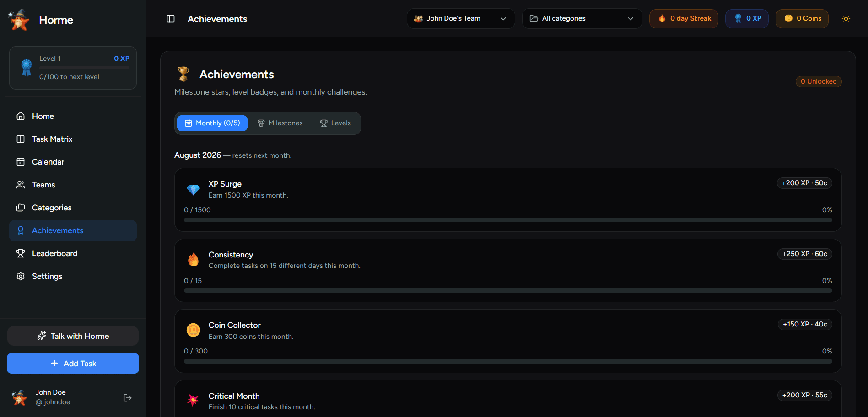Switch to the Levels tab
868x417 pixels.
335,123
